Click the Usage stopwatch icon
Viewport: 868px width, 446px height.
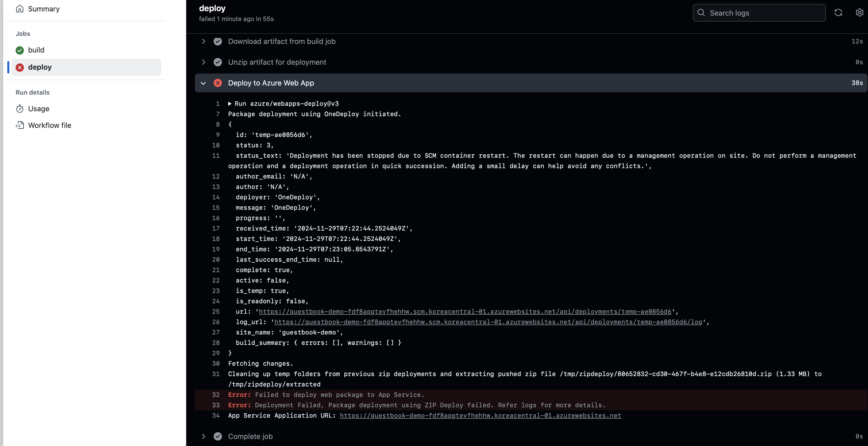(20, 109)
